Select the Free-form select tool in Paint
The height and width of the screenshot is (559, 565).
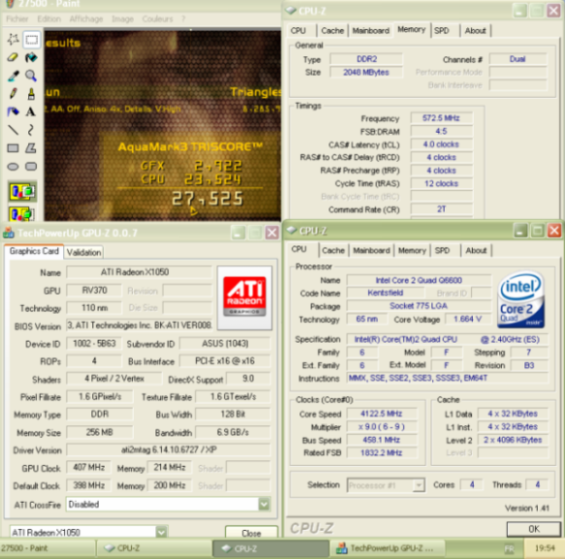click(13, 39)
